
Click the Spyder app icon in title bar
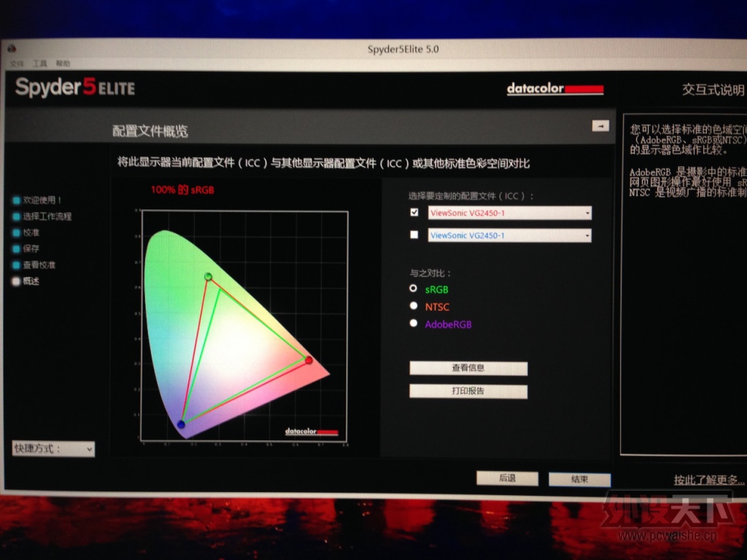12,49
